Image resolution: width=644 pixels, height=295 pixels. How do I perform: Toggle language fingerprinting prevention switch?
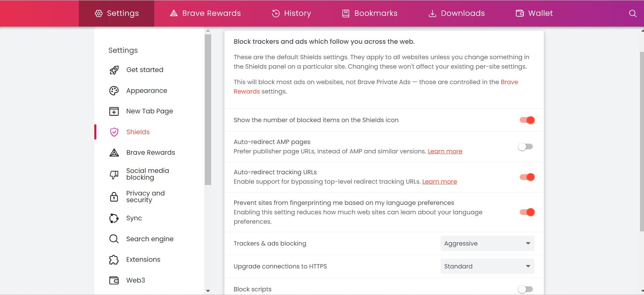coord(527,212)
